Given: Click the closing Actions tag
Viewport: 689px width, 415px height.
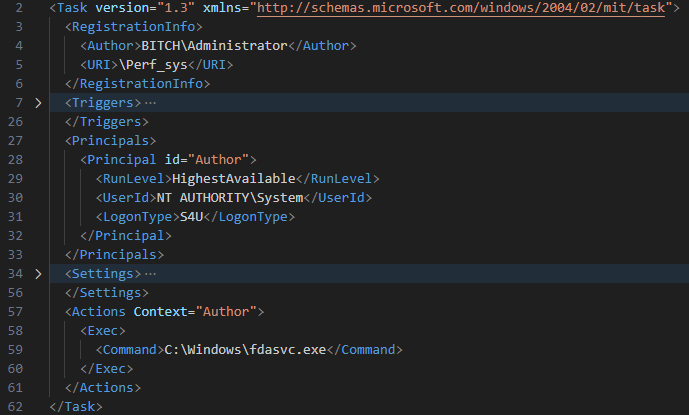Looking at the screenshot, I should point(103,388).
